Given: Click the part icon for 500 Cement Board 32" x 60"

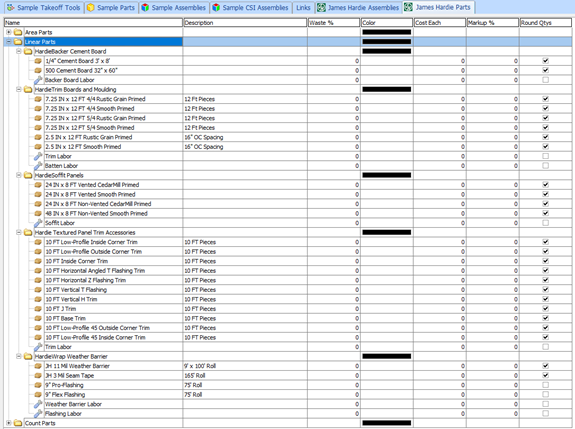Looking at the screenshot, I should coord(38,70).
